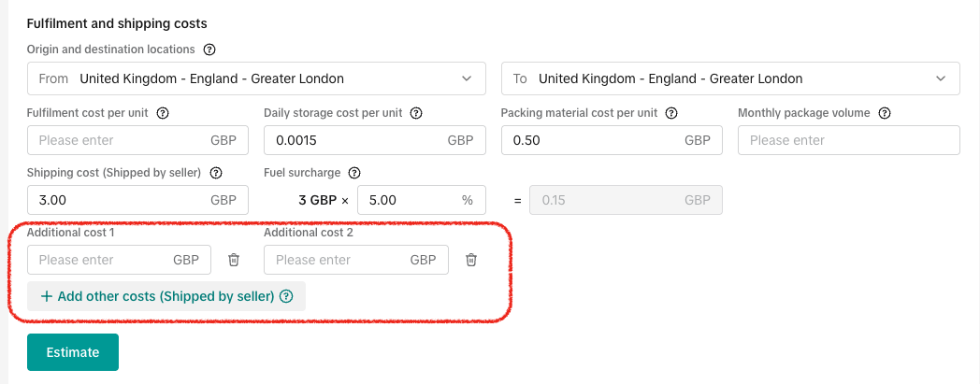Focus the Fulfilment cost per unit field
The image size is (980, 384).
click(x=117, y=140)
